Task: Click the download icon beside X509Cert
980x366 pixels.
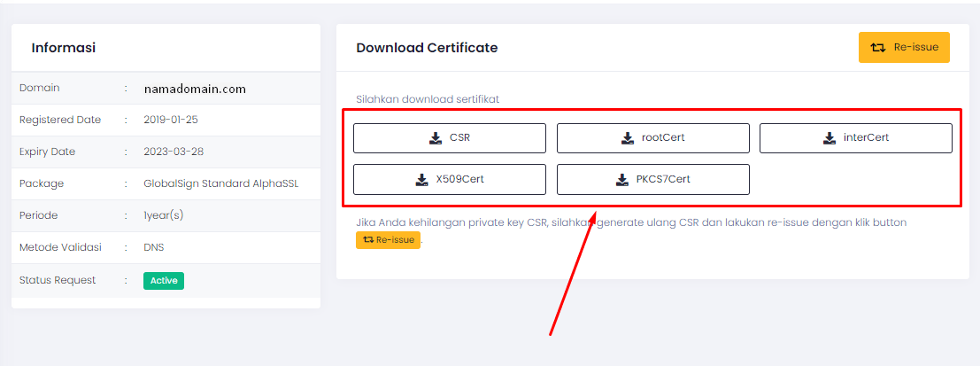Action: coord(421,179)
